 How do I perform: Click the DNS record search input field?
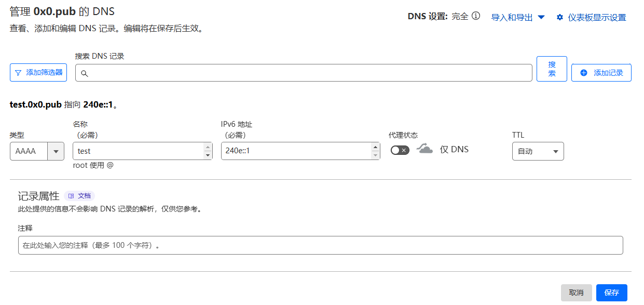[304, 73]
